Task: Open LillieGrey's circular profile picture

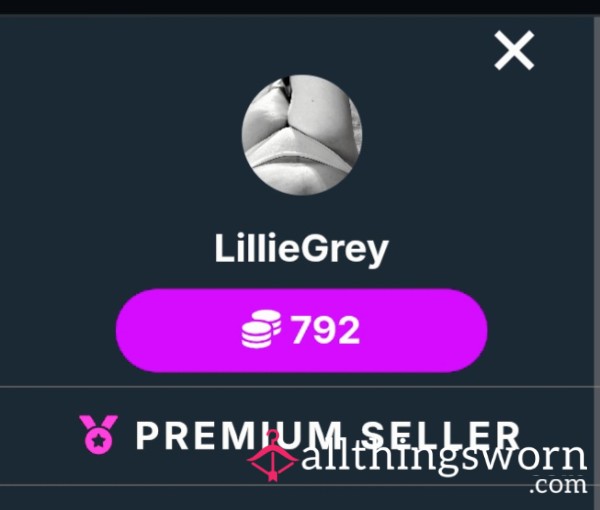Action: 302,135
